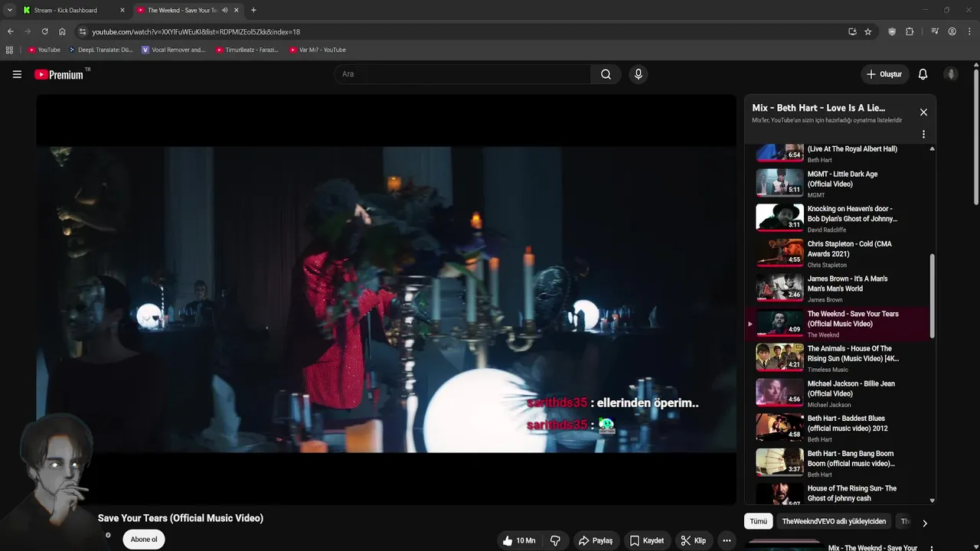Open the YouTube account avatar menu
Image resolution: width=980 pixels, height=551 pixels.
951,74
